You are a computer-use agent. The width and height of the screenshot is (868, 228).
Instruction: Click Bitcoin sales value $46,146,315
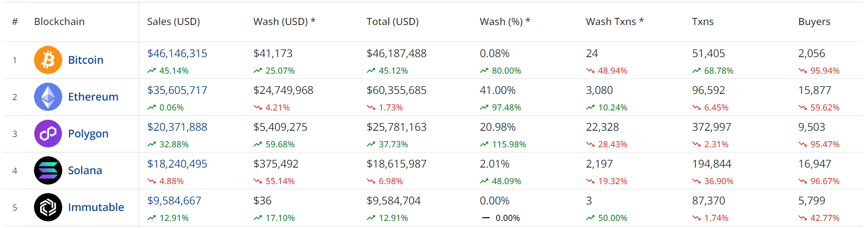click(x=177, y=53)
